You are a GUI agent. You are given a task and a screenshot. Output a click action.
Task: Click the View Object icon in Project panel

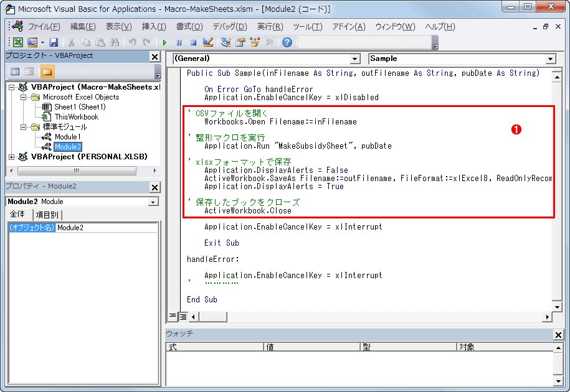[29, 72]
